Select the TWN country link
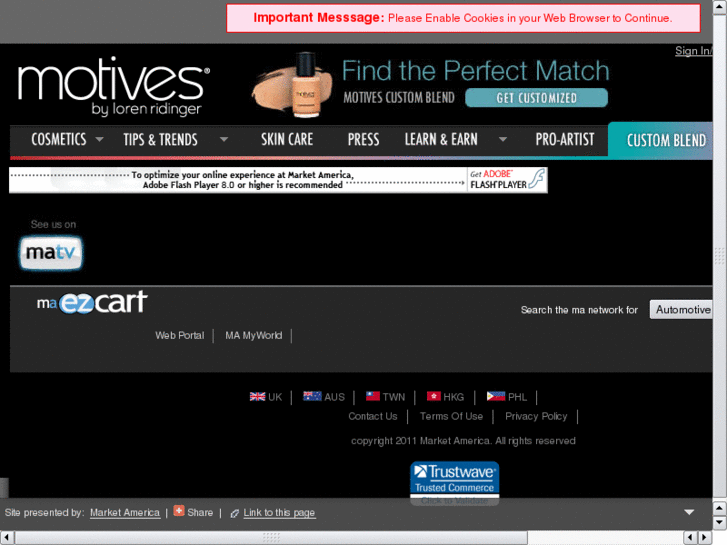Screen dimensions: 727x545 click(x=394, y=397)
